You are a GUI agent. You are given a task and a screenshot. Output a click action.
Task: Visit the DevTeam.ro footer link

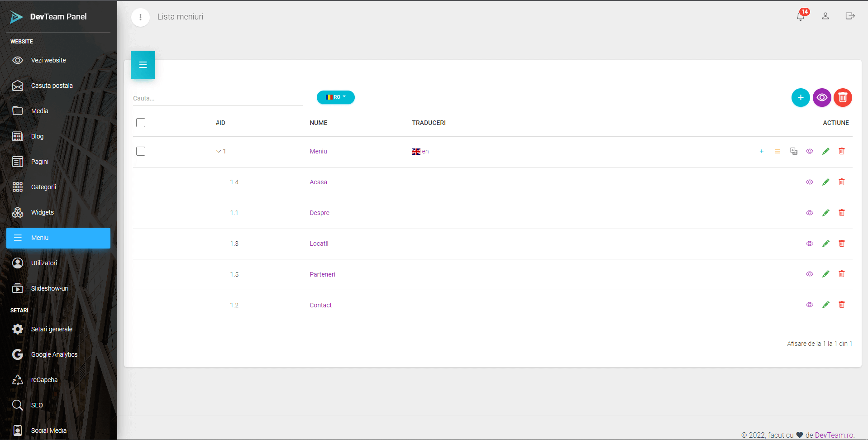pos(834,435)
